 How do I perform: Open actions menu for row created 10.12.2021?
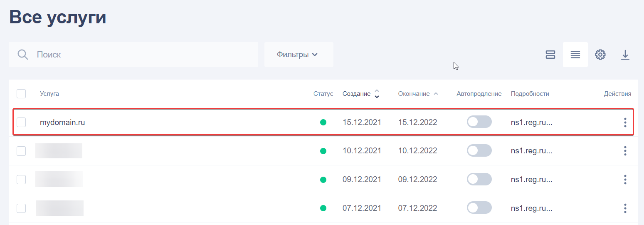(625, 151)
